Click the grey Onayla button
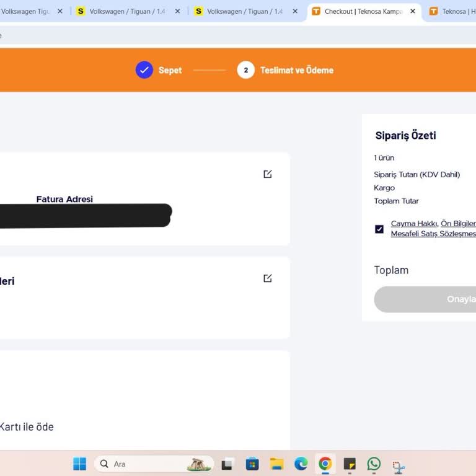The image size is (476, 476). point(425,299)
